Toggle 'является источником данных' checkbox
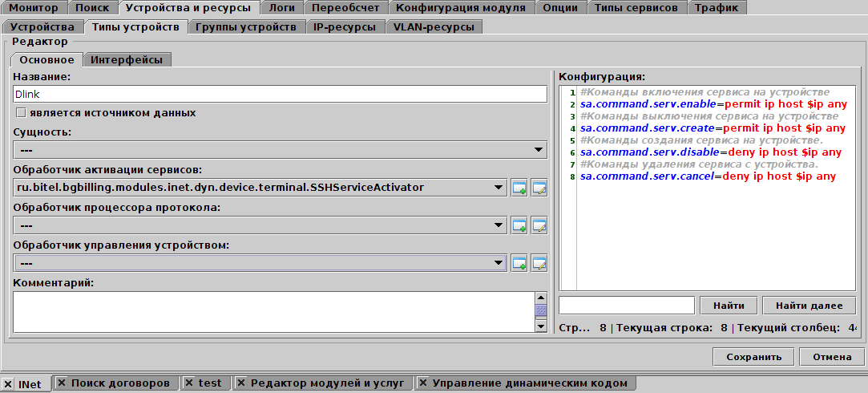Screen dimensions: 868x393 21,113
